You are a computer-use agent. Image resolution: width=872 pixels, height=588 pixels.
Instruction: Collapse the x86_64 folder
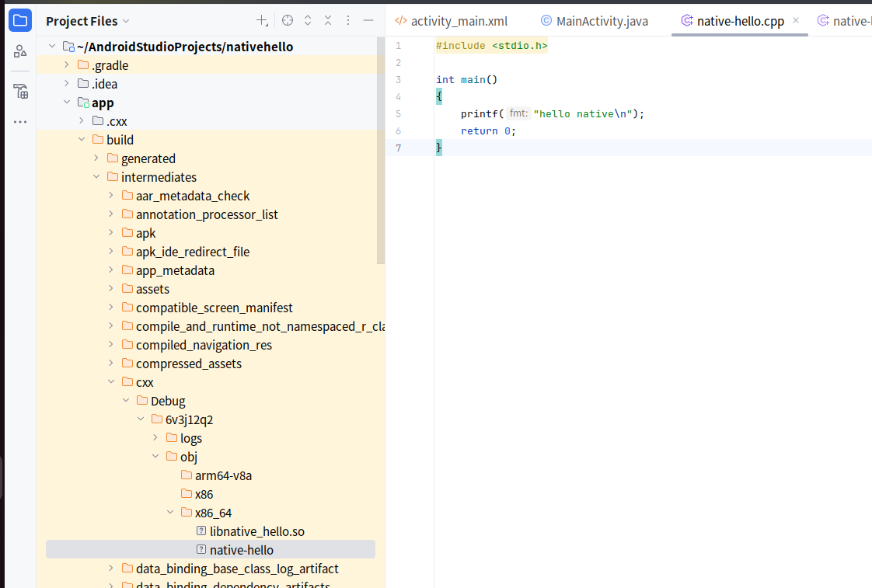tap(170, 513)
